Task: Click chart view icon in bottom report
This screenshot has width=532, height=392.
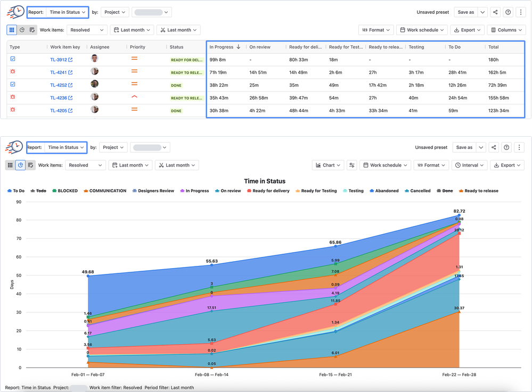Action: point(20,165)
